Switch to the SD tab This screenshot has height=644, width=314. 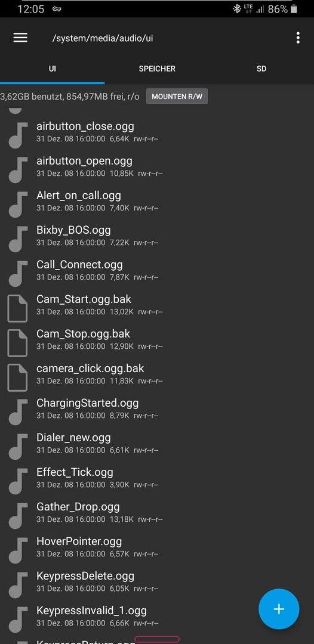click(261, 69)
